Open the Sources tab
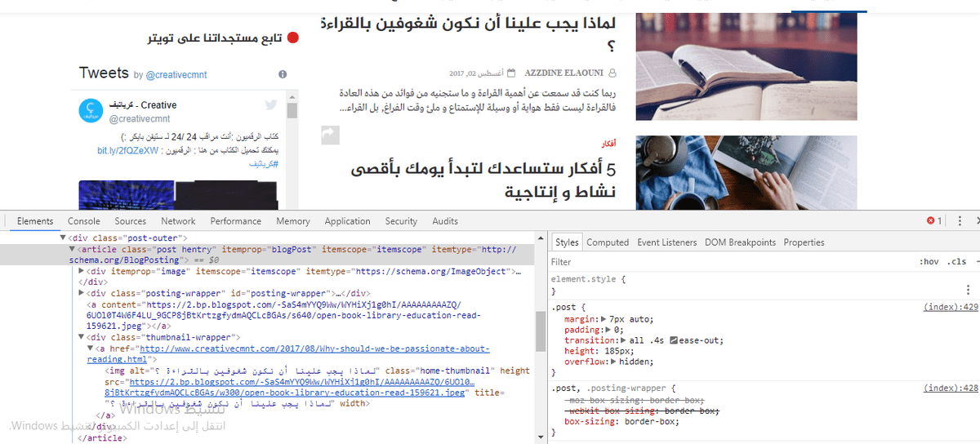980x444 pixels. (131, 221)
